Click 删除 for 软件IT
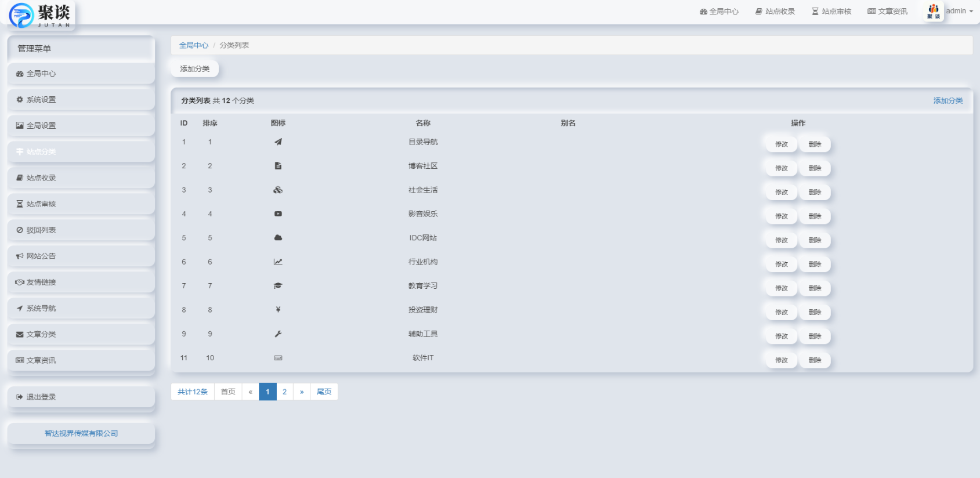980x478 pixels. click(815, 360)
